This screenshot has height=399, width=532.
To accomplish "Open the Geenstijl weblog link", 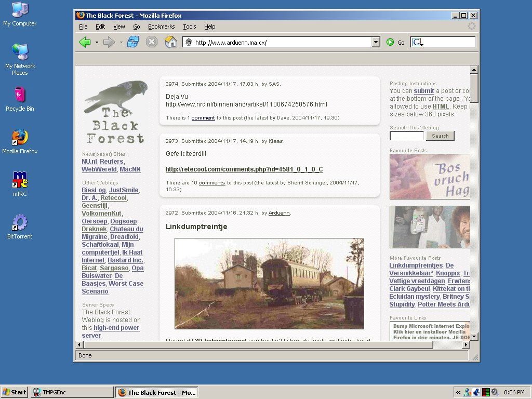I will tap(95, 206).
